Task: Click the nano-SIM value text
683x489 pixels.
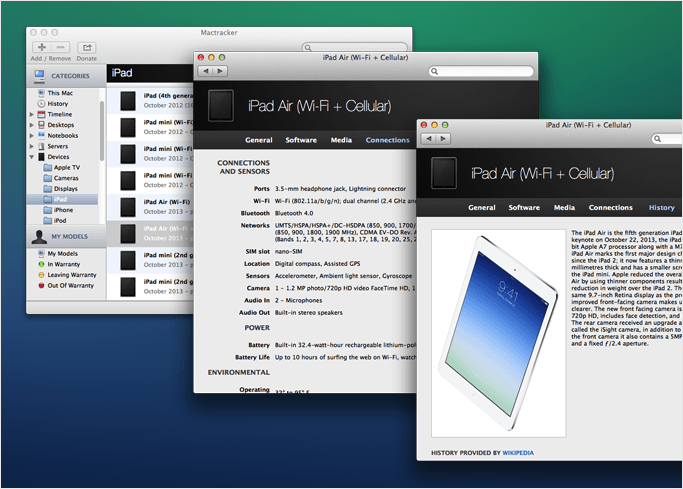Action: click(288, 252)
